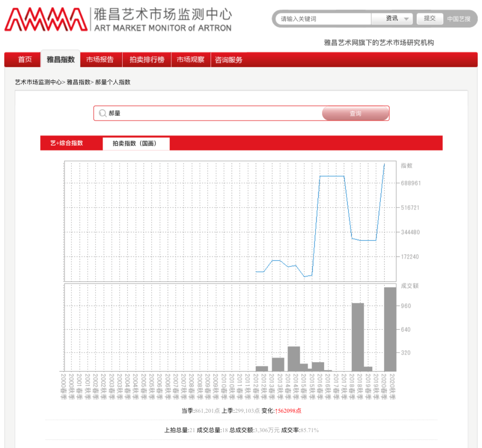The image size is (482, 448).
Task: Click the 上季 299,103点 value
Action: point(247,411)
